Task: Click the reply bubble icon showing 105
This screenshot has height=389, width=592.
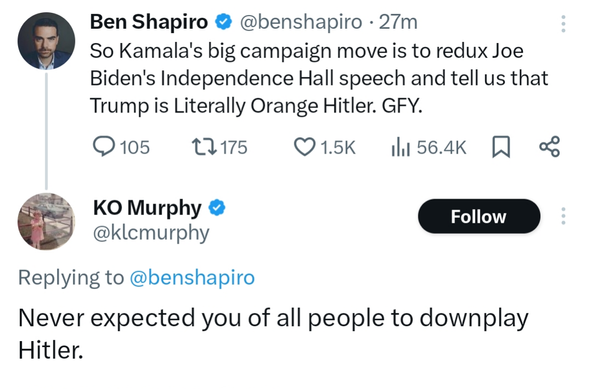Action: point(104,147)
